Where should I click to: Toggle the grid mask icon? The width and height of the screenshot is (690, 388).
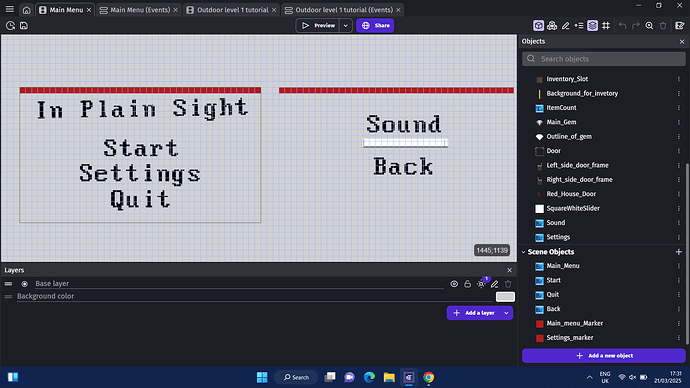point(606,26)
